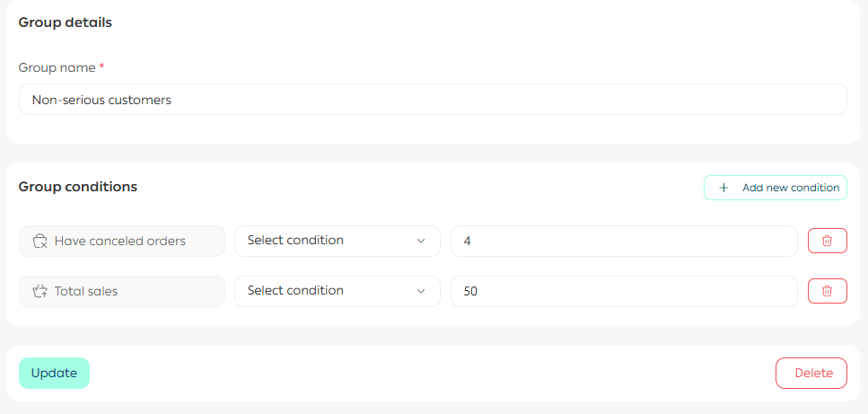Click the Total sales basket icon

click(x=39, y=291)
